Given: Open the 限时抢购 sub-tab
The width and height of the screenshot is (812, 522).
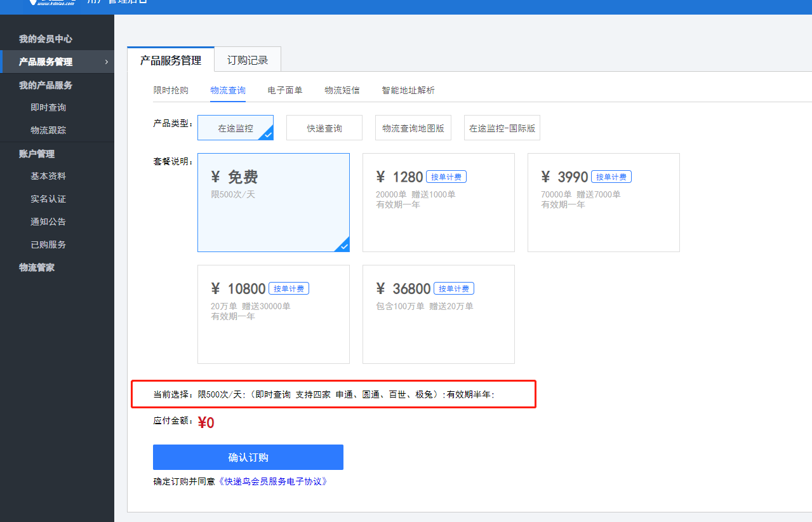Looking at the screenshot, I should coord(171,90).
